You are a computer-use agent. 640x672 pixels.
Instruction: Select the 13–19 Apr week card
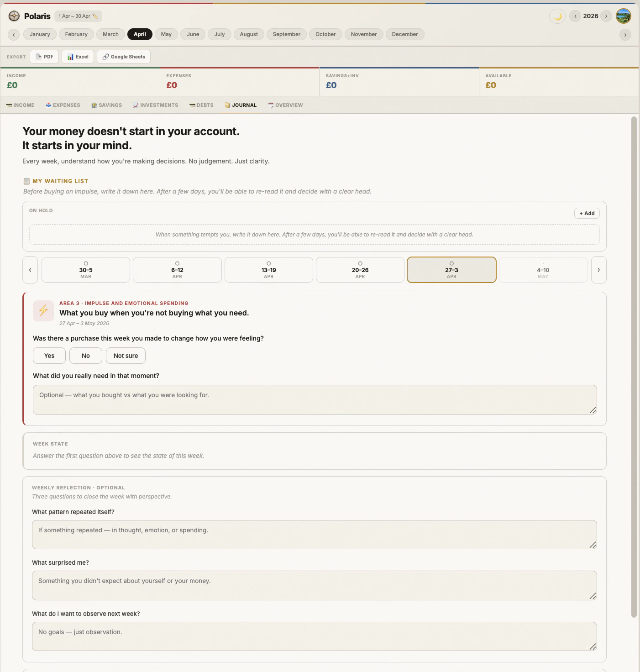click(269, 270)
